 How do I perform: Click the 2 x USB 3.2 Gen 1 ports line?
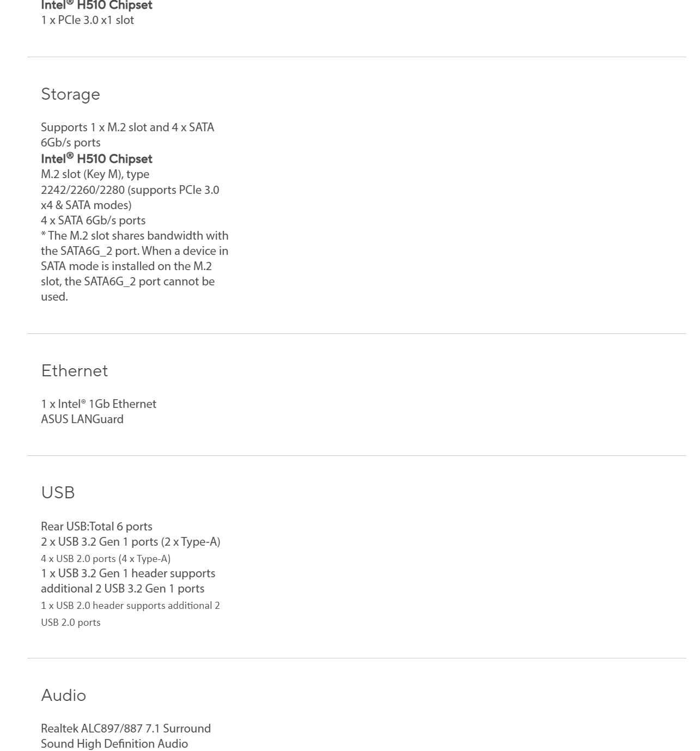pyautogui.click(x=131, y=541)
